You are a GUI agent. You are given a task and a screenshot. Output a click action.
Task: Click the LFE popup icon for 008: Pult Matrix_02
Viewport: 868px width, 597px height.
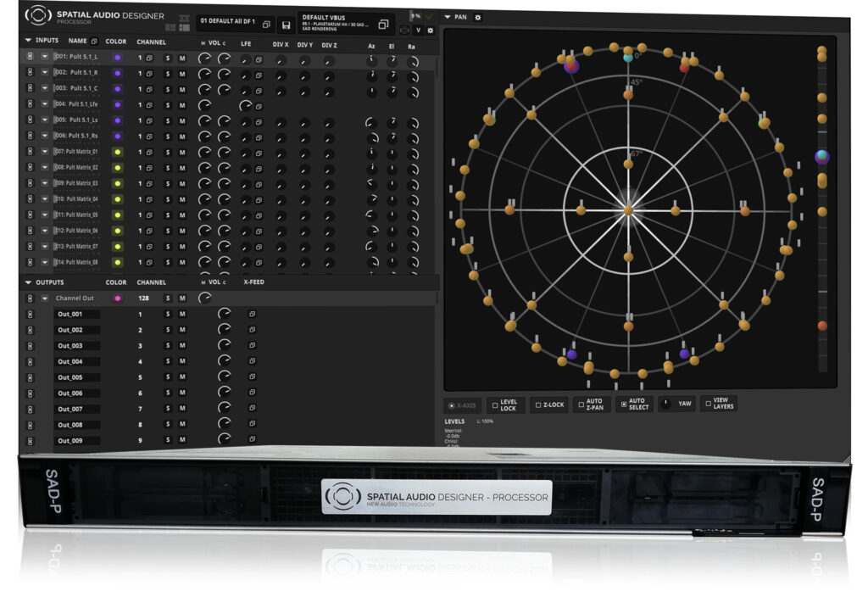point(259,169)
